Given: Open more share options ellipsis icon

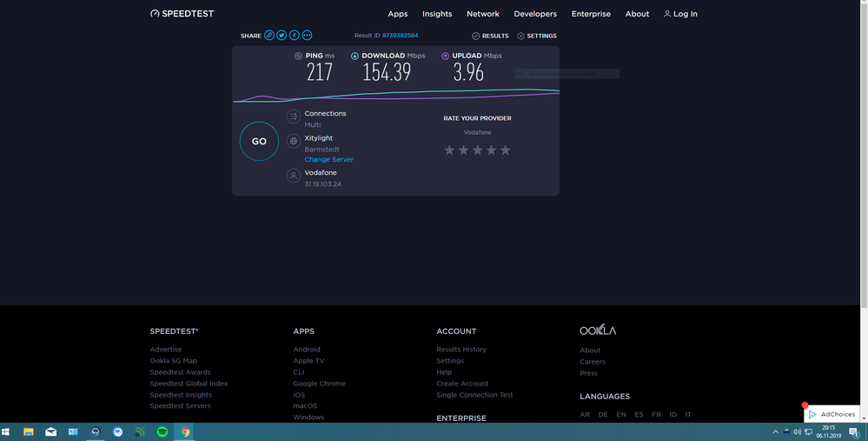Looking at the screenshot, I should point(308,36).
